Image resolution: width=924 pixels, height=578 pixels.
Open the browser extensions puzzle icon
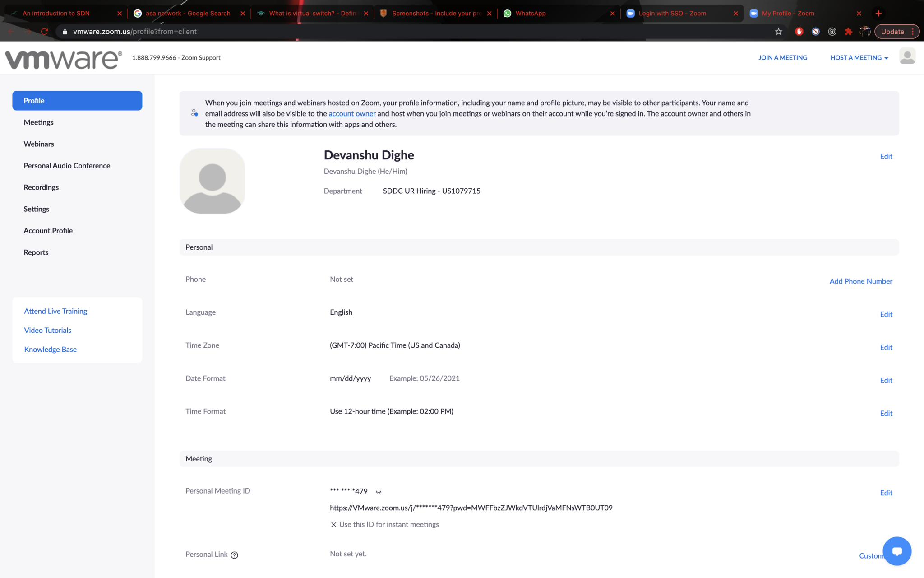pyautogui.click(x=849, y=32)
